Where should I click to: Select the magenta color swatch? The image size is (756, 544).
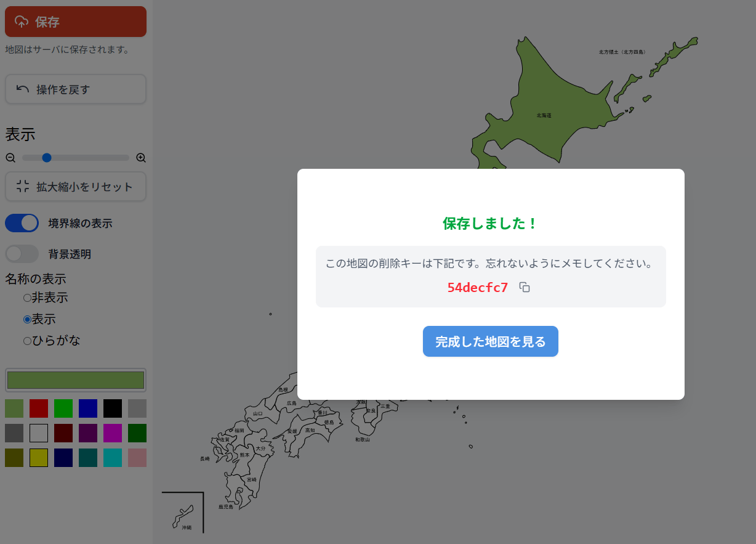coord(113,433)
